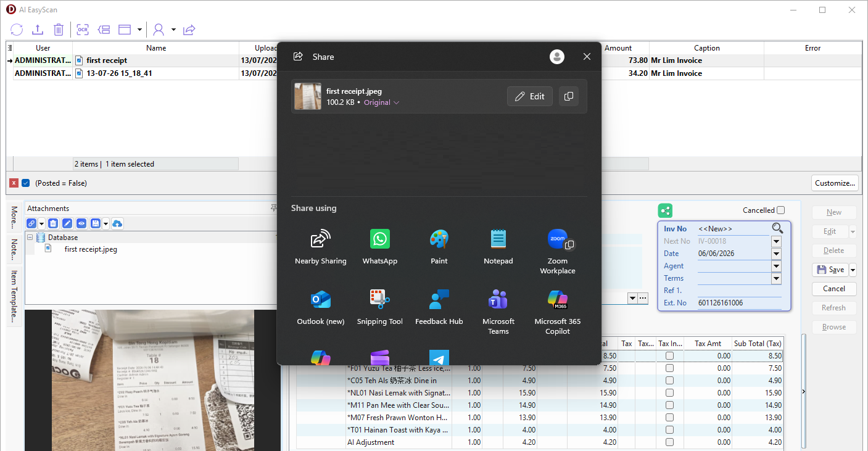Tick Tax Inclusive checkbox for Pan Mee row
This screenshot has width=868, height=451.
[669, 405]
